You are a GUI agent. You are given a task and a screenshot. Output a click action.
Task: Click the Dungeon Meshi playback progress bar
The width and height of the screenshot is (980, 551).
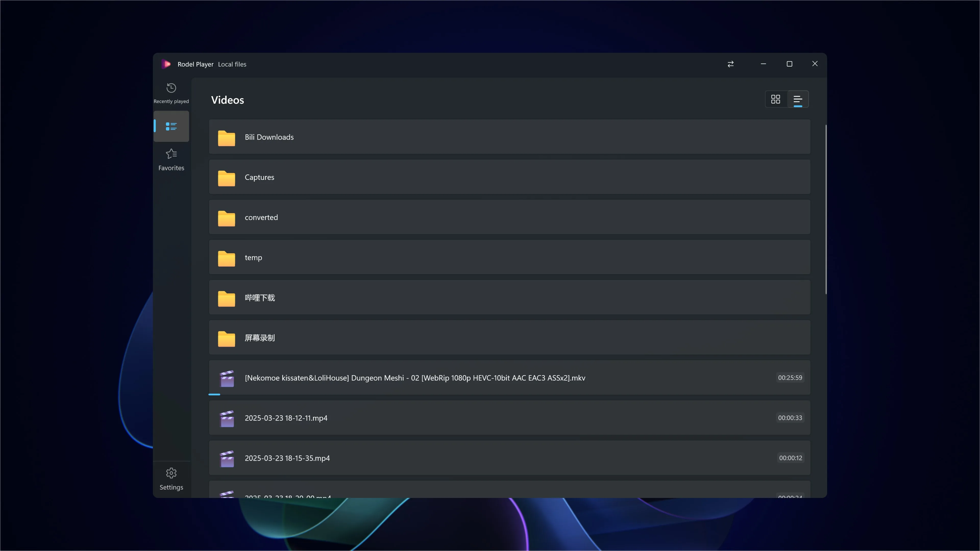click(x=214, y=394)
